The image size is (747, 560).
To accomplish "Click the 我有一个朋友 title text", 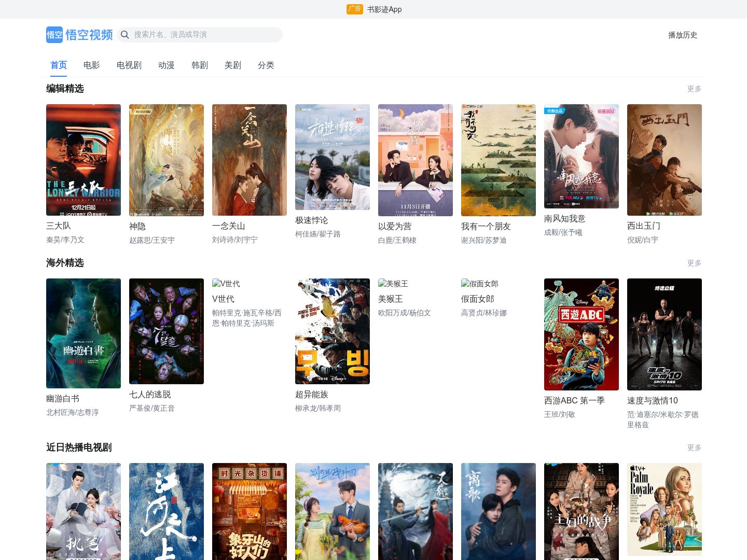I will tap(486, 226).
